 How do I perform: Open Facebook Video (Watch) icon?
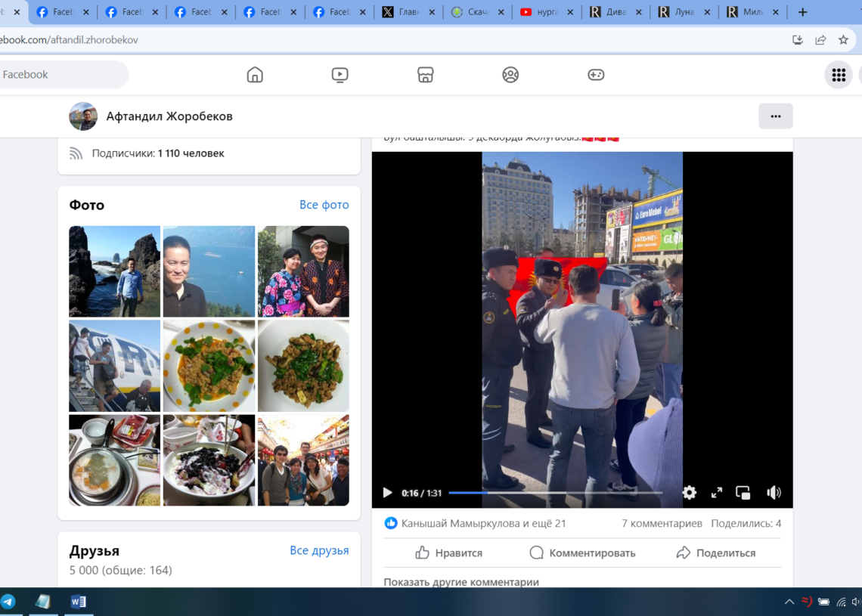click(x=340, y=75)
